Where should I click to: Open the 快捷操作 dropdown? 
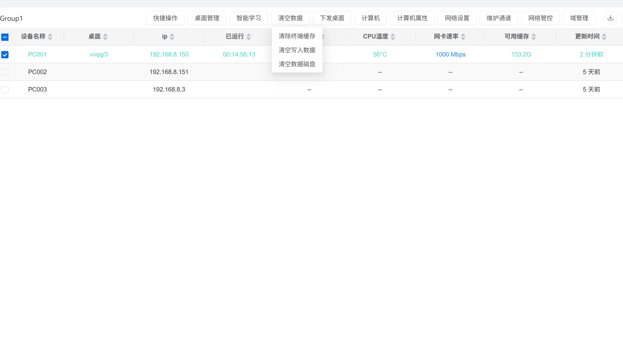[165, 18]
